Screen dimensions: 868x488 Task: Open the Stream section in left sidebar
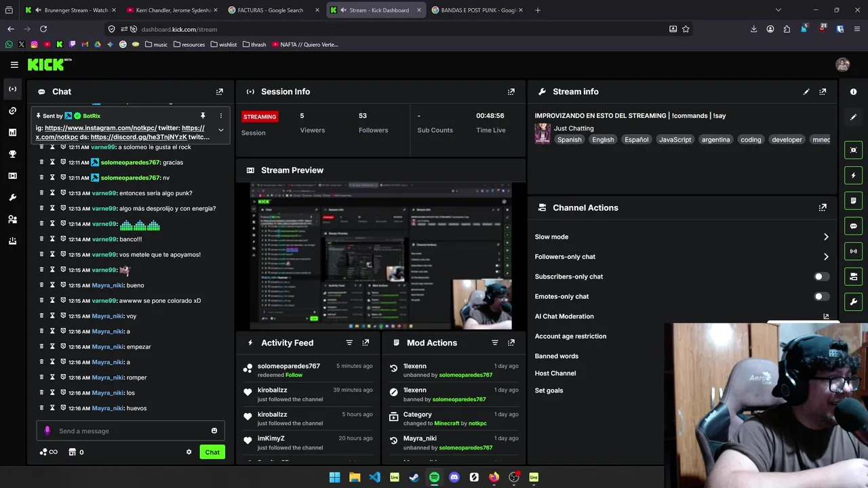[12, 89]
